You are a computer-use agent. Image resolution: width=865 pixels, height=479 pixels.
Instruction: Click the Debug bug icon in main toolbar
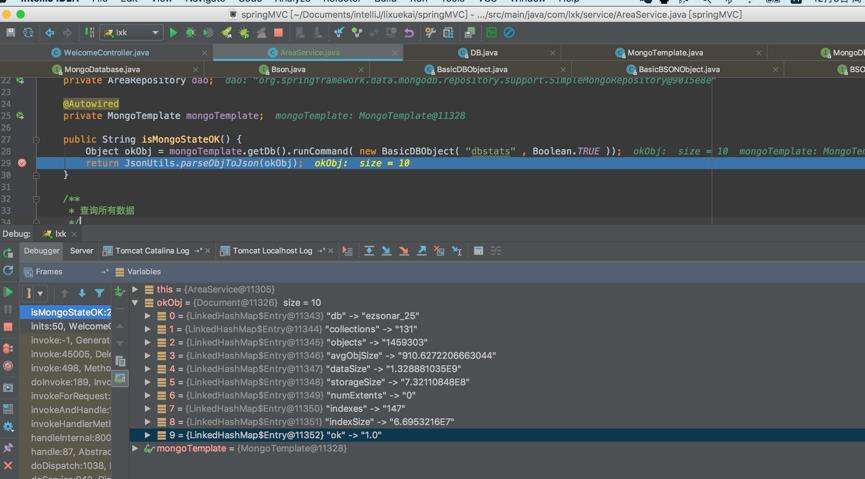click(x=190, y=33)
